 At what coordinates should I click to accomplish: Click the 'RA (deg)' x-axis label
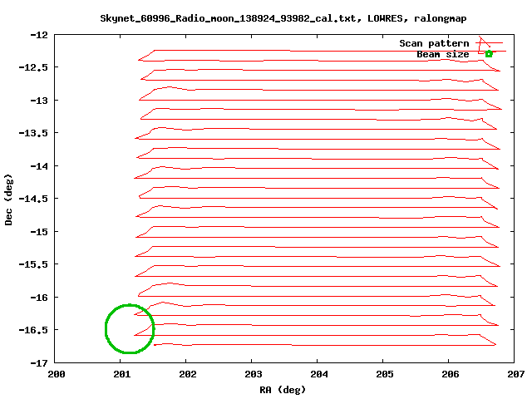tap(283, 390)
